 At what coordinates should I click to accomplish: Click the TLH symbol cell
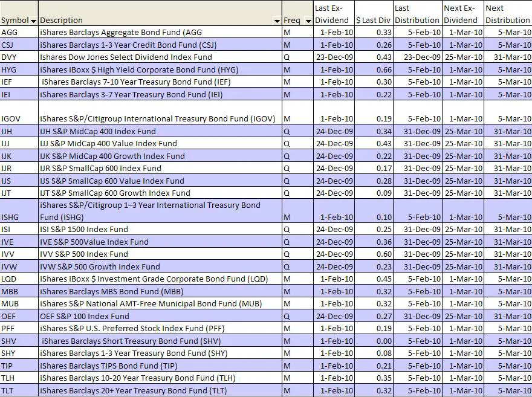(19, 378)
